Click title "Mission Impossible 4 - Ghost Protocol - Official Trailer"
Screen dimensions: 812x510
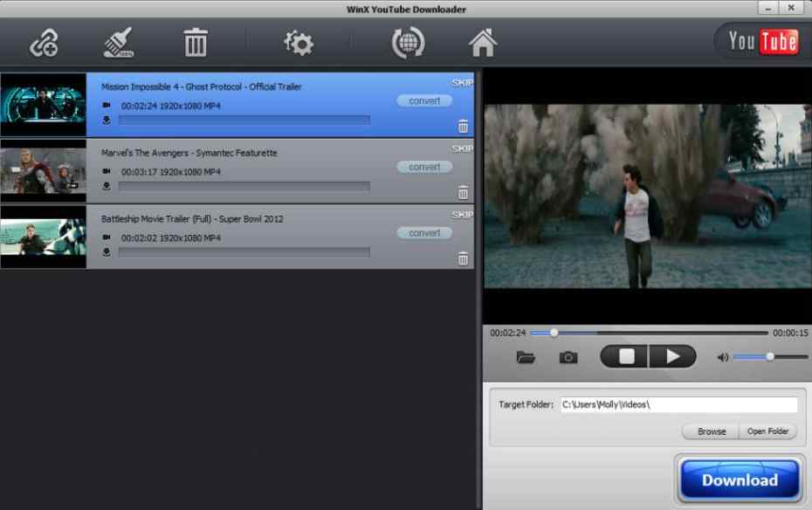(202, 87)
